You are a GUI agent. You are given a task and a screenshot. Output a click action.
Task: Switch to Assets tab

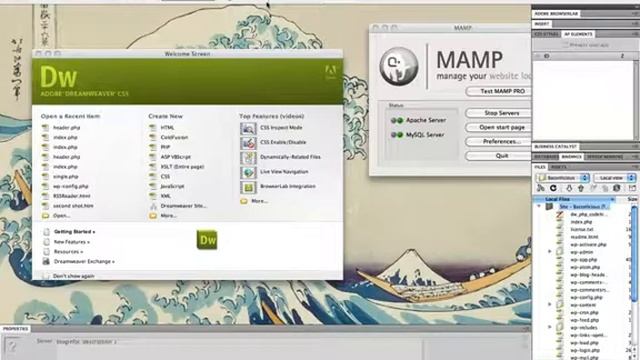coord(559,167)
